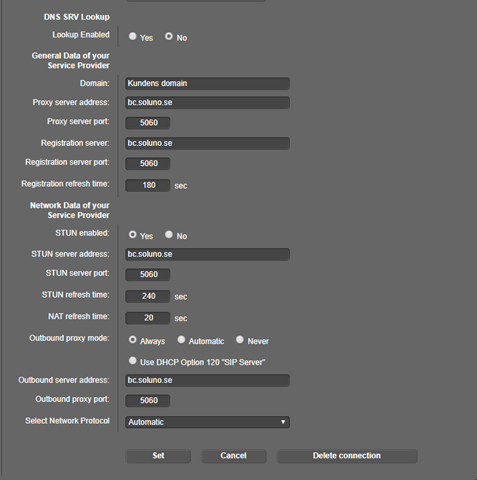
Task: Click the General Data of your Service Provider heading
Action: [x=71, y=60]
